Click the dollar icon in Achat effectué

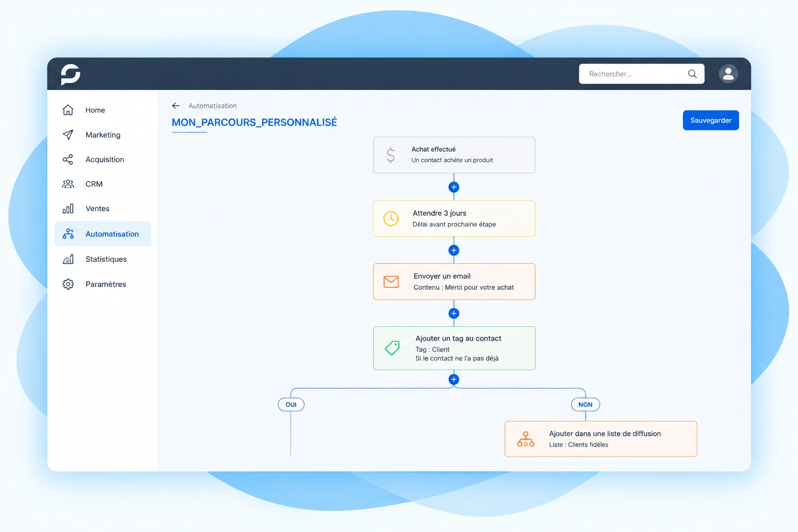(391, 155)
